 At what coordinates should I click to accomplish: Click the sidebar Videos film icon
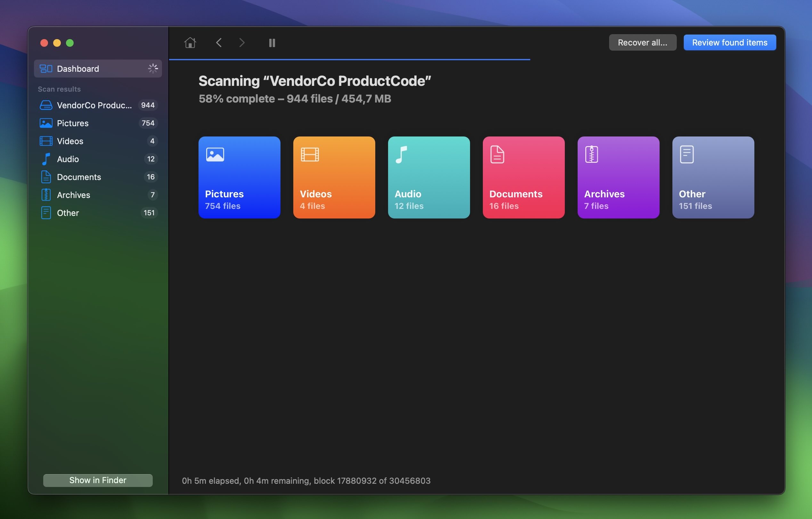click(46, 141)
